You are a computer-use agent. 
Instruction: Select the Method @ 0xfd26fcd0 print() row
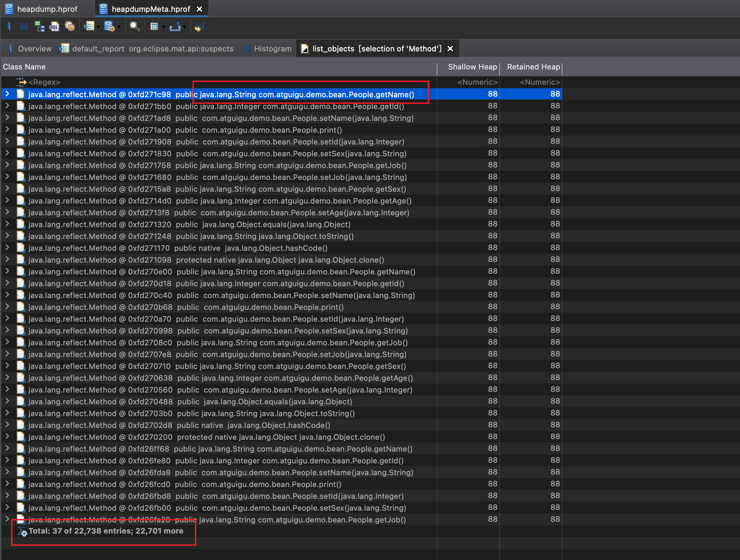[x=281, y=484]
